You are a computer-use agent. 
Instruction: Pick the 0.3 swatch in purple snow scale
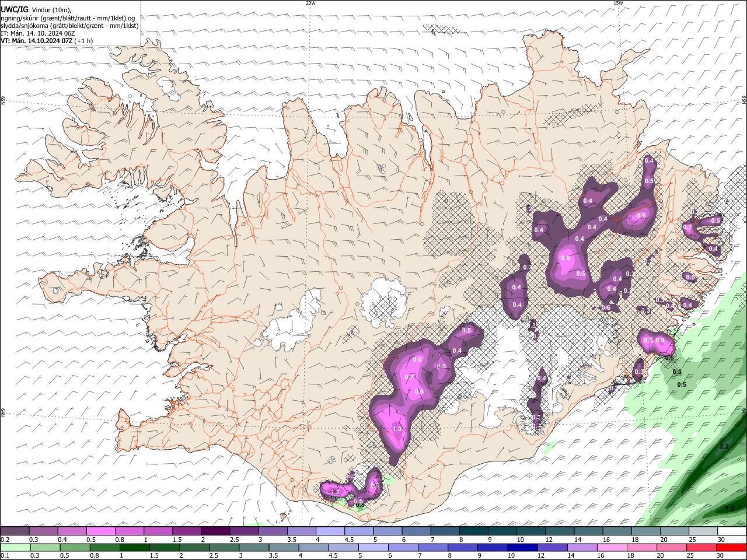(x=43, y=531)
